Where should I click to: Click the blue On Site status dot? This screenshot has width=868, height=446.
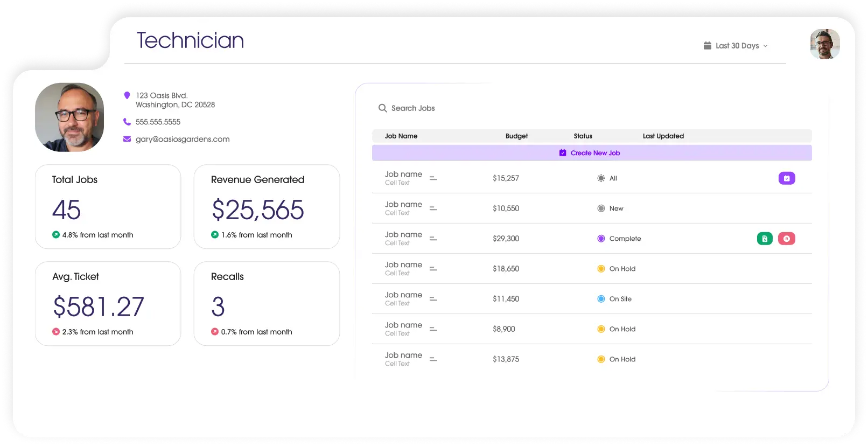coord(601,299)
